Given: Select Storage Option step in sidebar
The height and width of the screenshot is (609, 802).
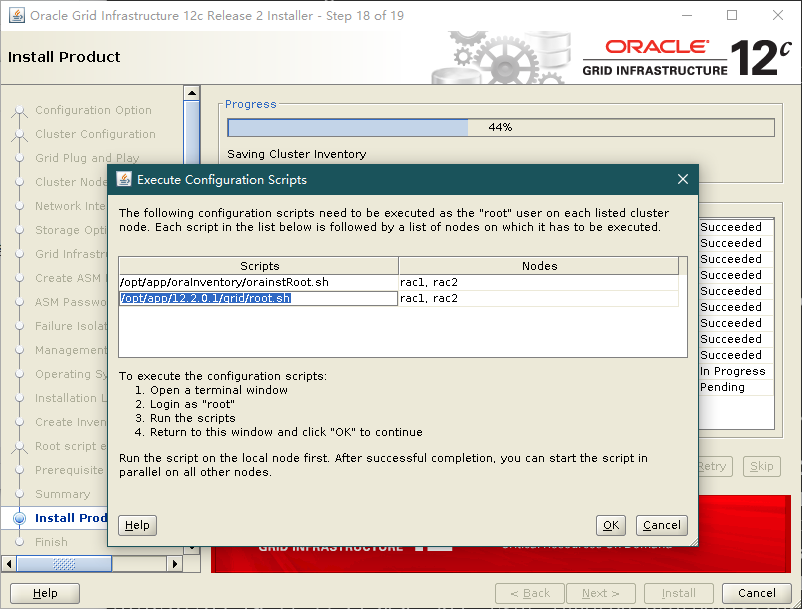Looking at the screenshot, I should [71, 230].
